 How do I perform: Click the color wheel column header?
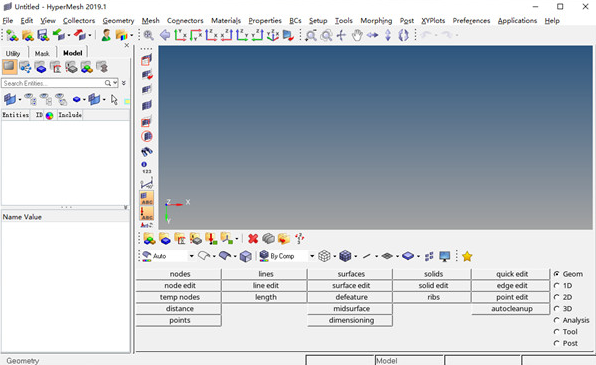[49, 116]
